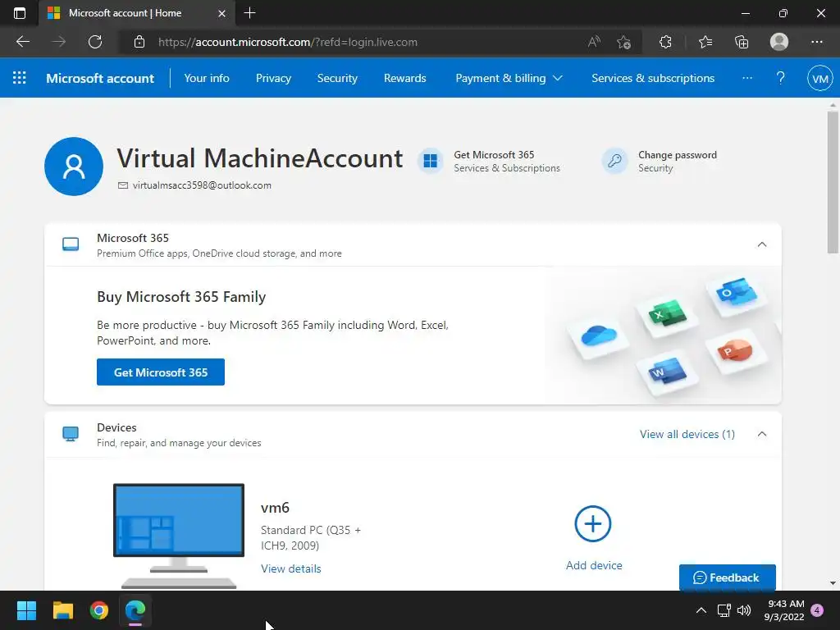Open the volume speaker tray icon
The image size is (840, 630).
point(744,610)
